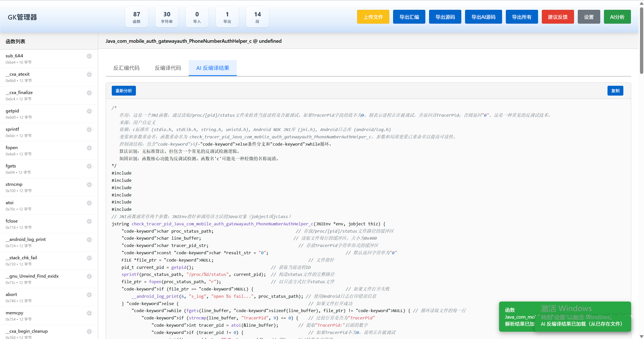644x339 pixels.
Task: Click 重新分析 to reanalyze
Action: coord(124,91)
